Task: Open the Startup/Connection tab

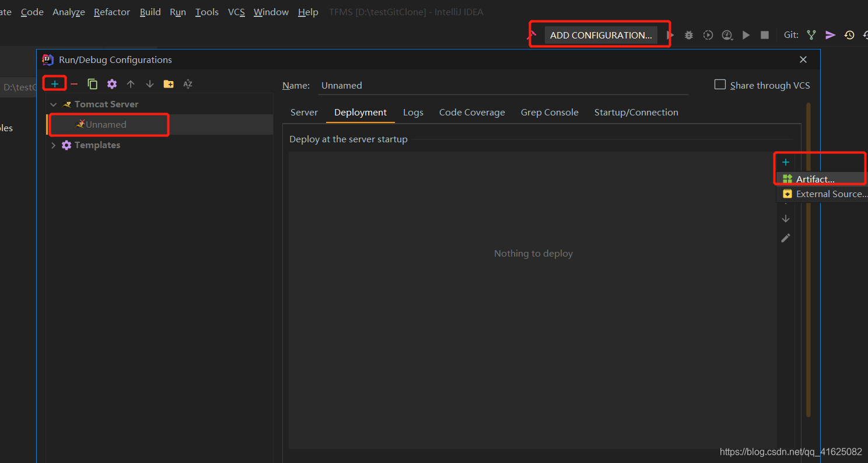Action: 636,112
